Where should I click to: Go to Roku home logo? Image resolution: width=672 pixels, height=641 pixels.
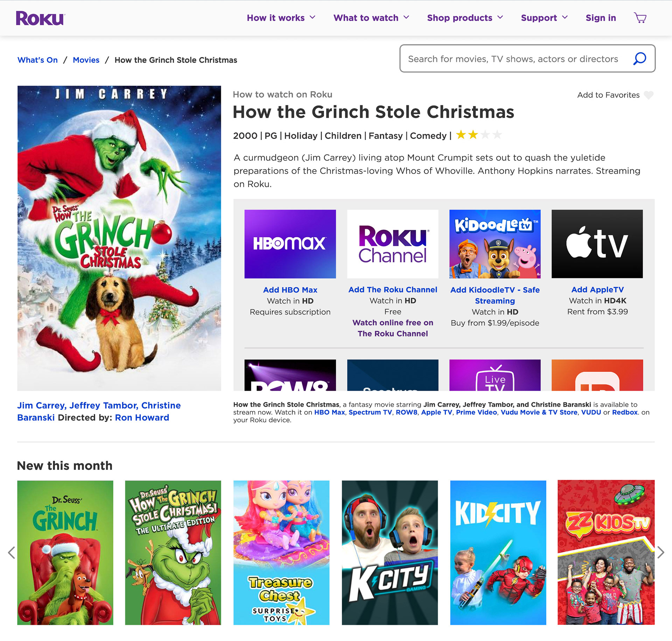40,18
